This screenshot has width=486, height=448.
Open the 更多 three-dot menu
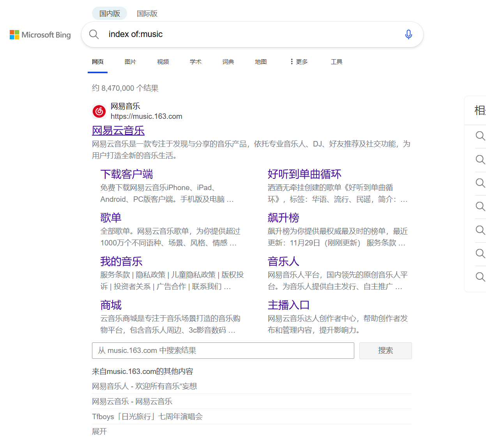299,62
